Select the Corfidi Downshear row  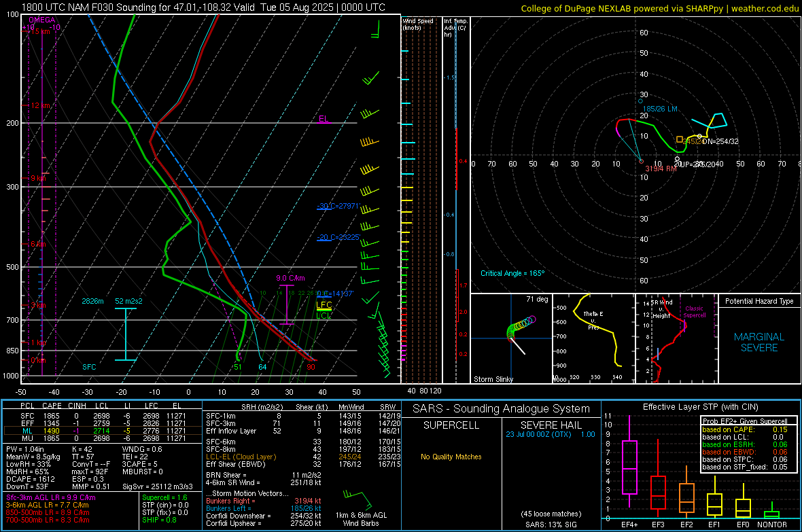click(x=264, y=516)
